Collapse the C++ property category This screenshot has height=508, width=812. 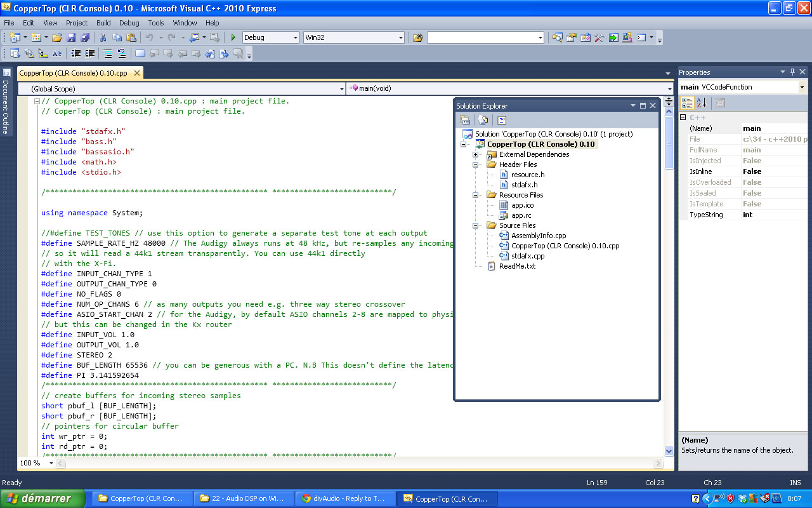pos(683,117)
